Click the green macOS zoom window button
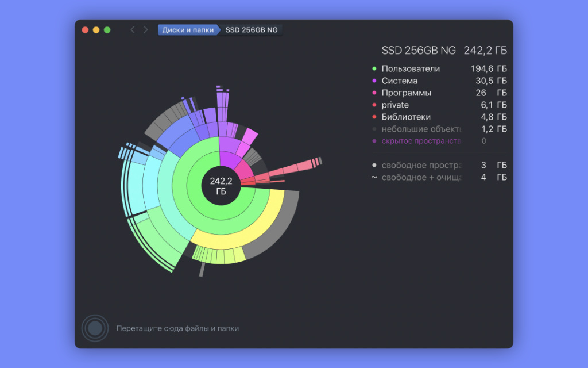This screenshot has height=368, width=588. tap(107, 30)
